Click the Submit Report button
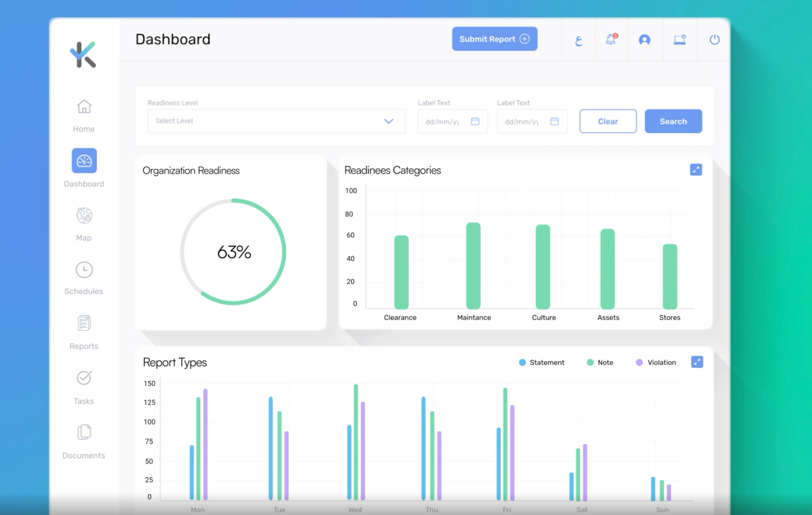Image resolution: width=812 pixels, height=515 pixels. 494,39
